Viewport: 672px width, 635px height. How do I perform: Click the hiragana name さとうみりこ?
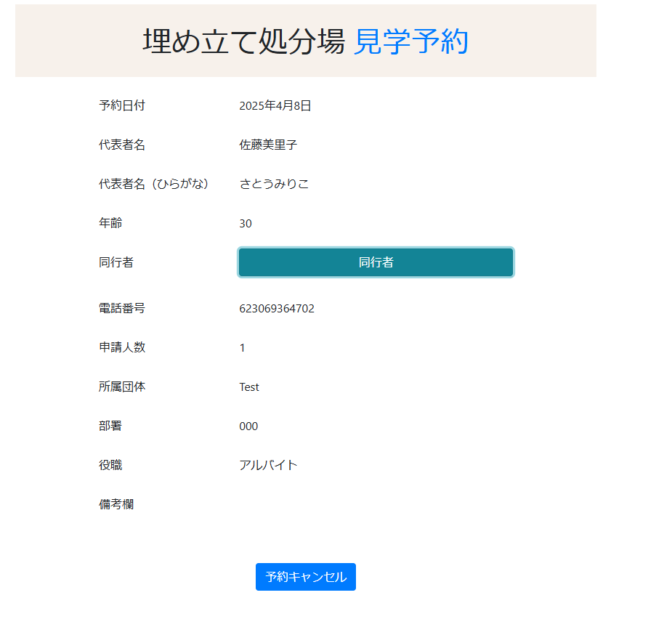(274, 185)
